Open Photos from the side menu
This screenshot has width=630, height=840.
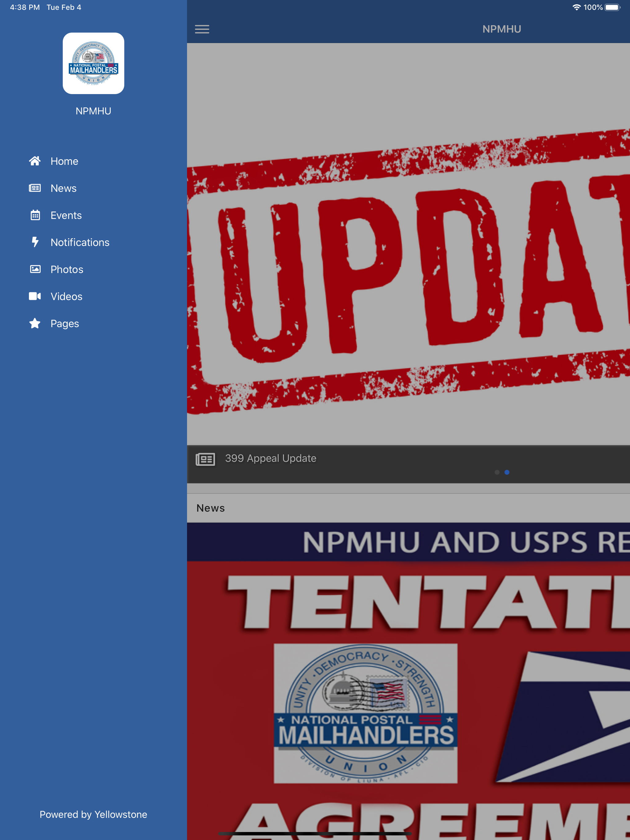(x=67, y=269)
